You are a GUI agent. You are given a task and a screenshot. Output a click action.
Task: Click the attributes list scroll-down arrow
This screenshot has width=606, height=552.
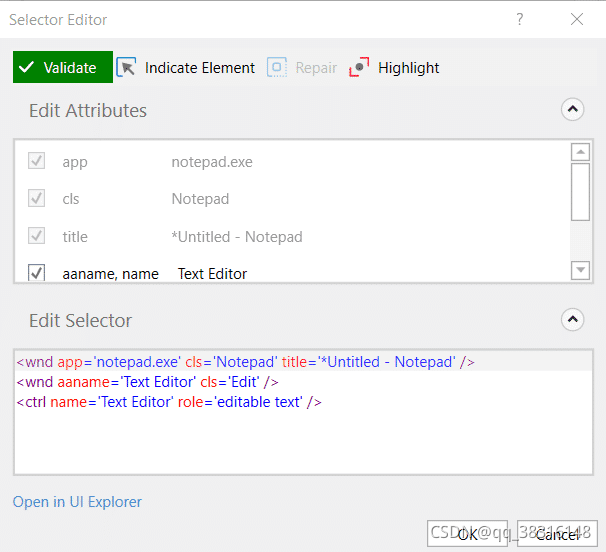coord(580,270)
